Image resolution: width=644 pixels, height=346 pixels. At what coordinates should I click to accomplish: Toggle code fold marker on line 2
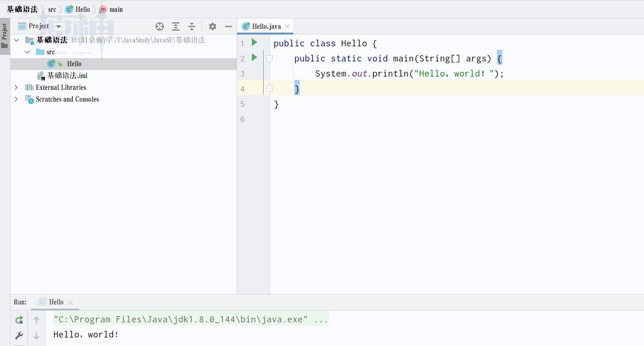(x=269, y=59)
